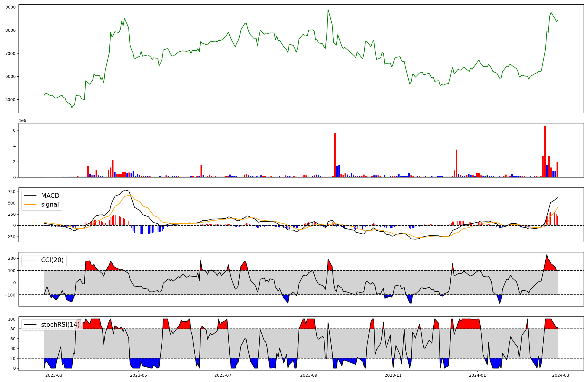The height and width of the screenshot is (382, 588).
Task: Click the 1e6 scale label above volume chart
Action: [x=23, y=120]
